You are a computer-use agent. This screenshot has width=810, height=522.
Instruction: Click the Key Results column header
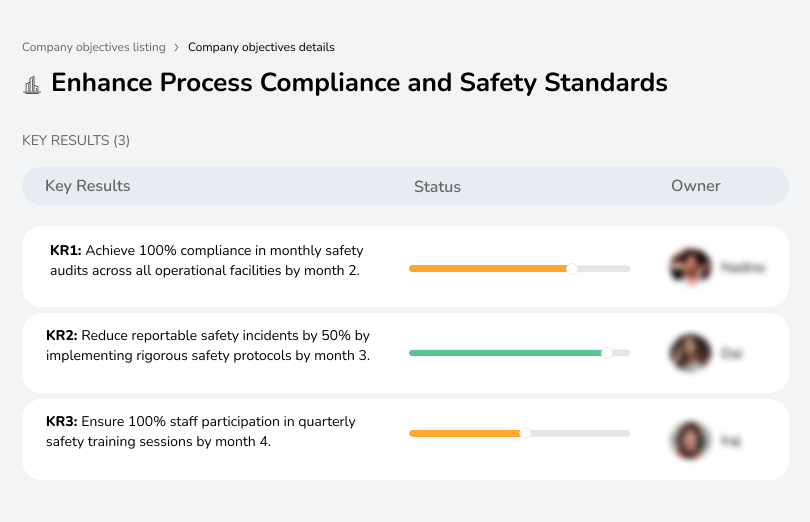(88, 186)
